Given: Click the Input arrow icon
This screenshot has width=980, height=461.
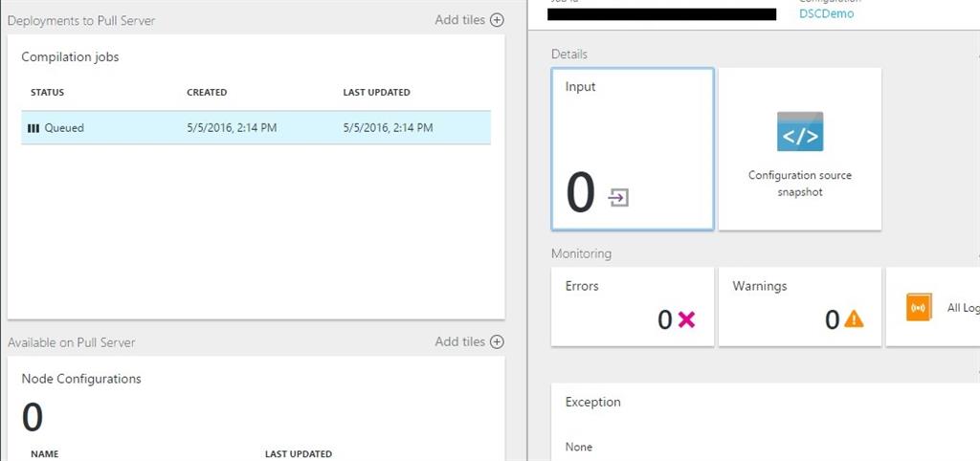Looking at the screenshot, I should click(618, 198).
